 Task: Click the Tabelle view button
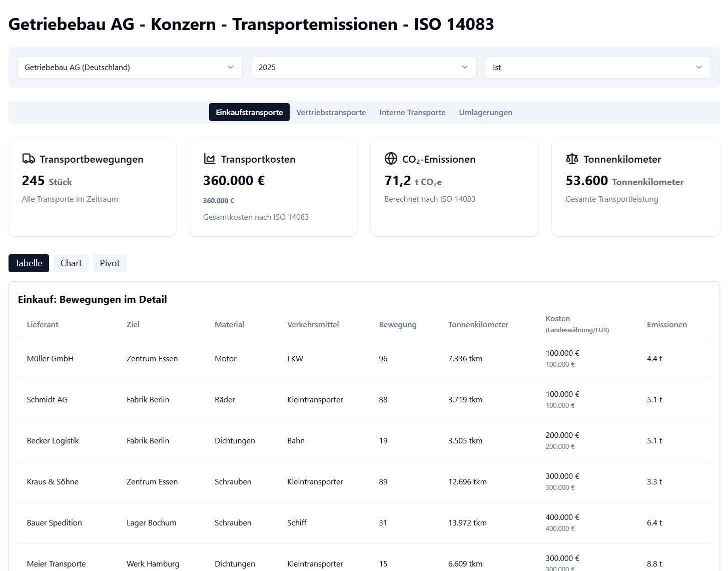[29, 263]
